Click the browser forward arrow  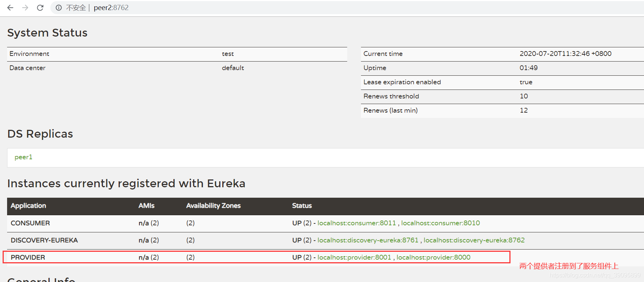click(25, 7)
